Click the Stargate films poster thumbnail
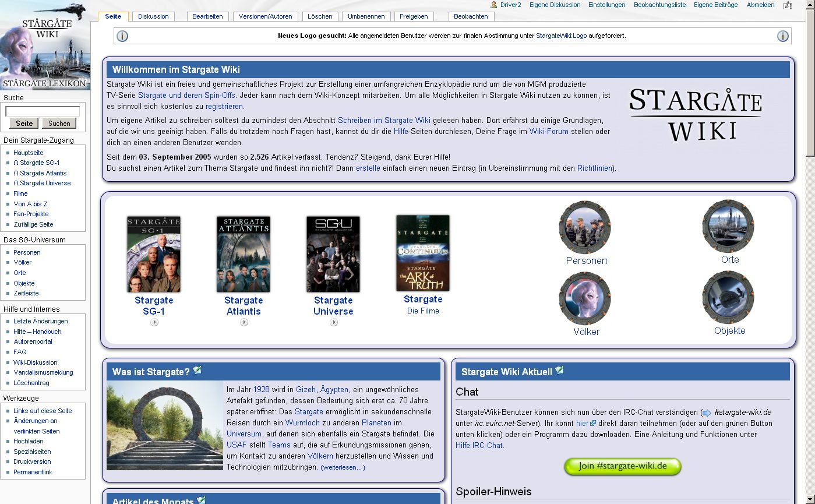The height and width of the screenshot is (504, 815). click(423, 253)
